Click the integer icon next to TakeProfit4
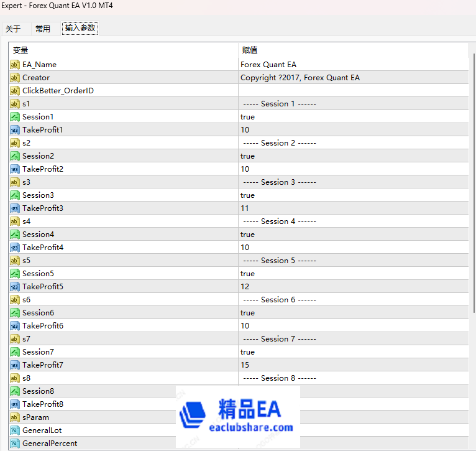This screenshot has width=476, height=451. tap(14, 248)
